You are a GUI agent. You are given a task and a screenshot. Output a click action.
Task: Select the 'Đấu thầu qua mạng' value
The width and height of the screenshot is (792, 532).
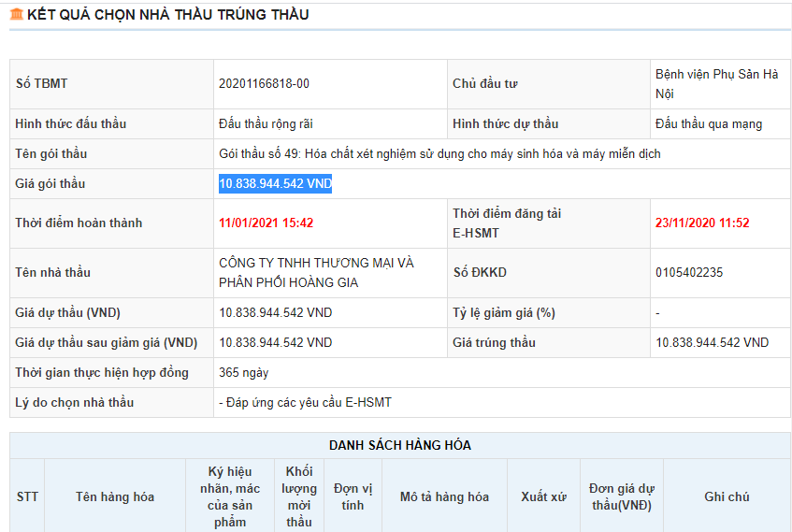tap(709, 123)
